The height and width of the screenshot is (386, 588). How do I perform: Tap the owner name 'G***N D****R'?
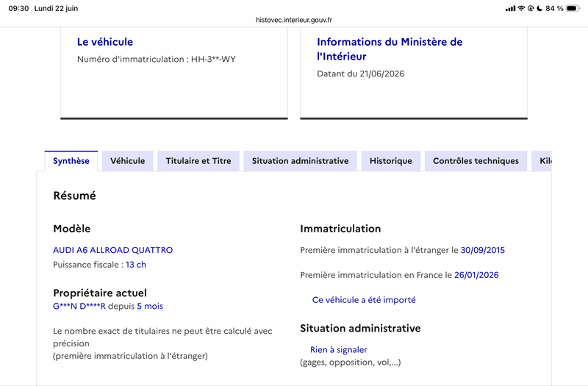tap(79, 306)
